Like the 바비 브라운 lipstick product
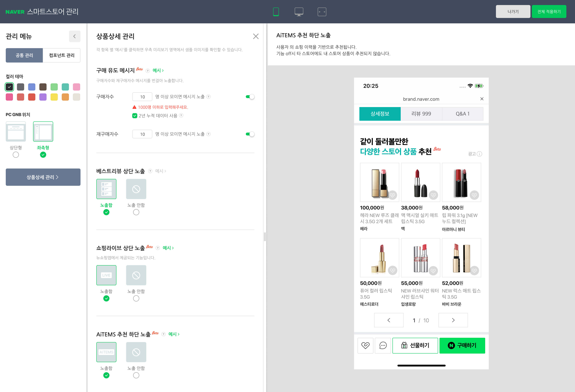 474,271
